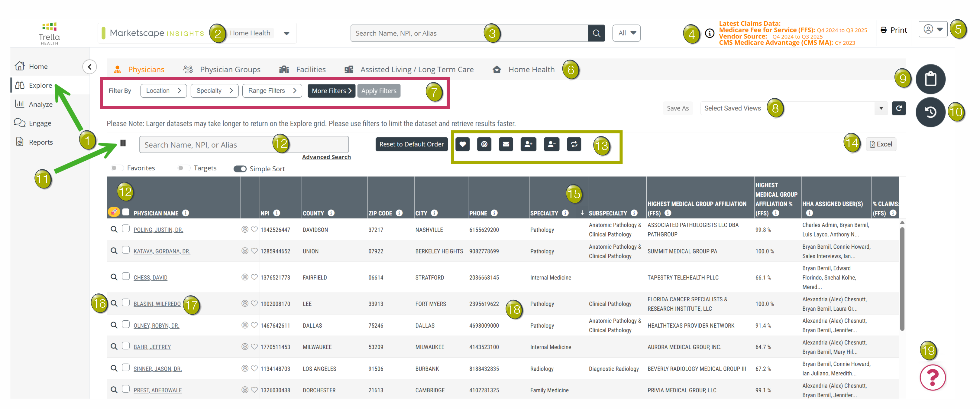The width and height of the screenshot is (980, 409).
Task: Open the claims data info icon
Action: point(710,33)
